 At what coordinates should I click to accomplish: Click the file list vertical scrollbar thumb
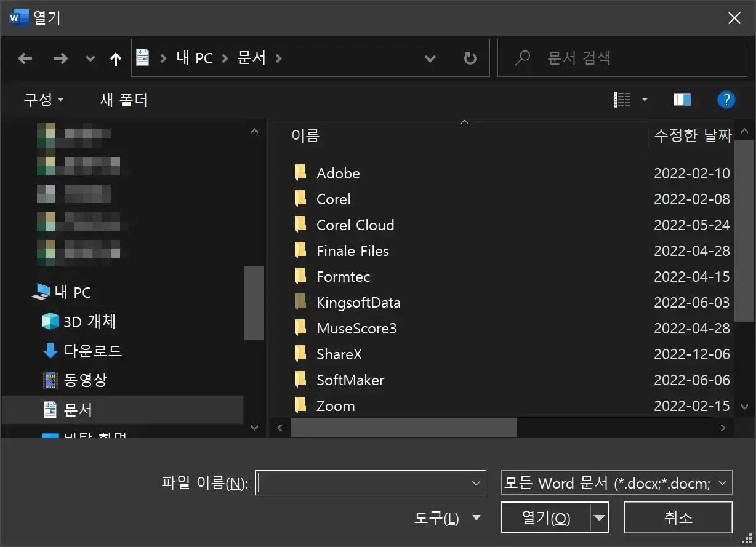click(744, 231)
